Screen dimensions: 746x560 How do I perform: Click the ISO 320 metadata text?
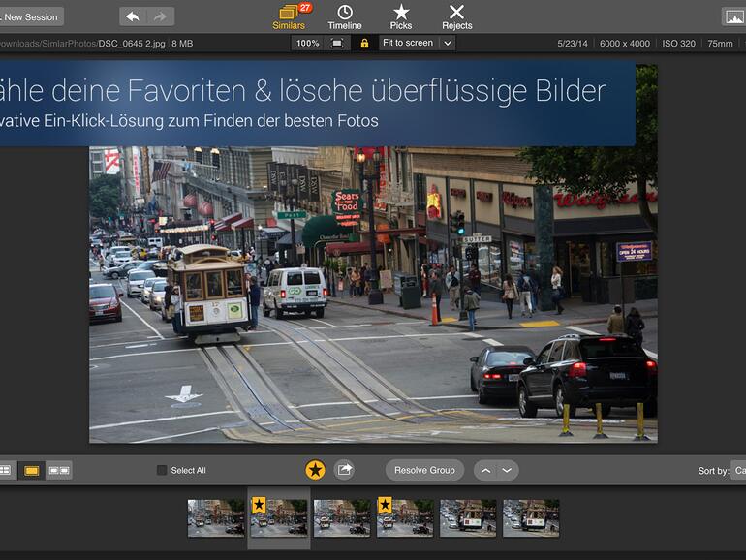pos(678,44)
